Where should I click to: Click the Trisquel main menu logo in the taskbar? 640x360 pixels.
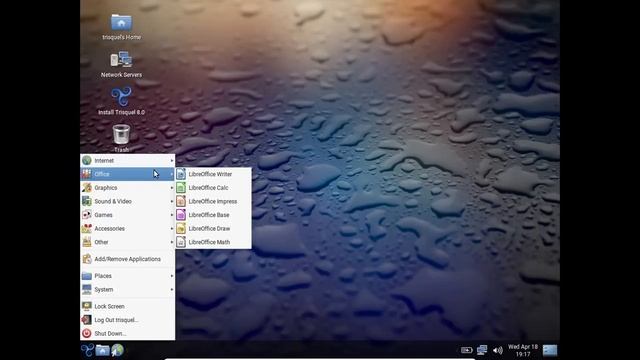[87, 350]
